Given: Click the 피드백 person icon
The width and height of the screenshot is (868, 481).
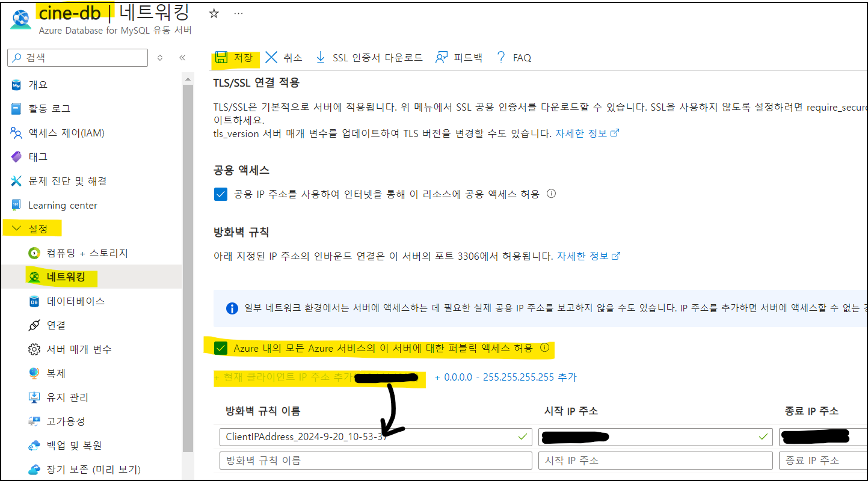Looking at the screenshot, I should pyautogui.click(x=442, y=58).
